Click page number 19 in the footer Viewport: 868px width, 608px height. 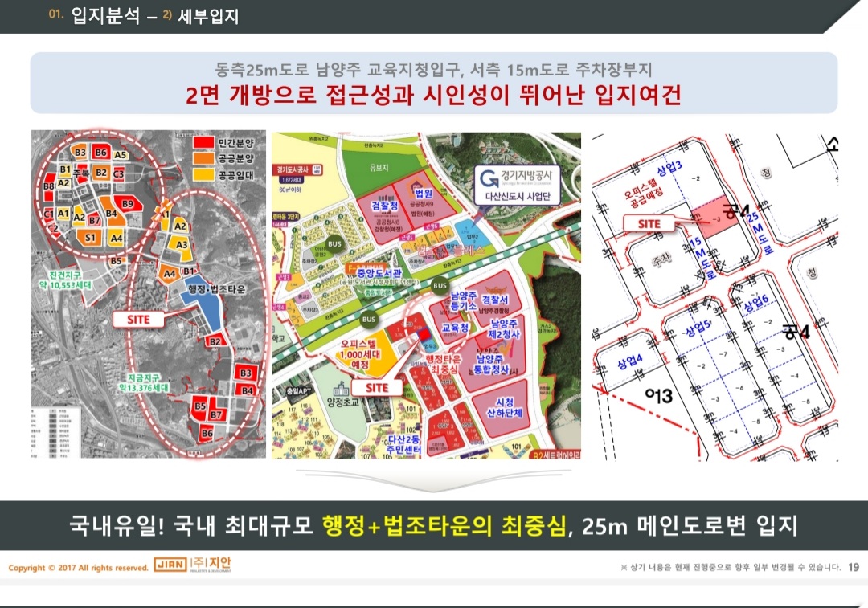pos(854,567)
